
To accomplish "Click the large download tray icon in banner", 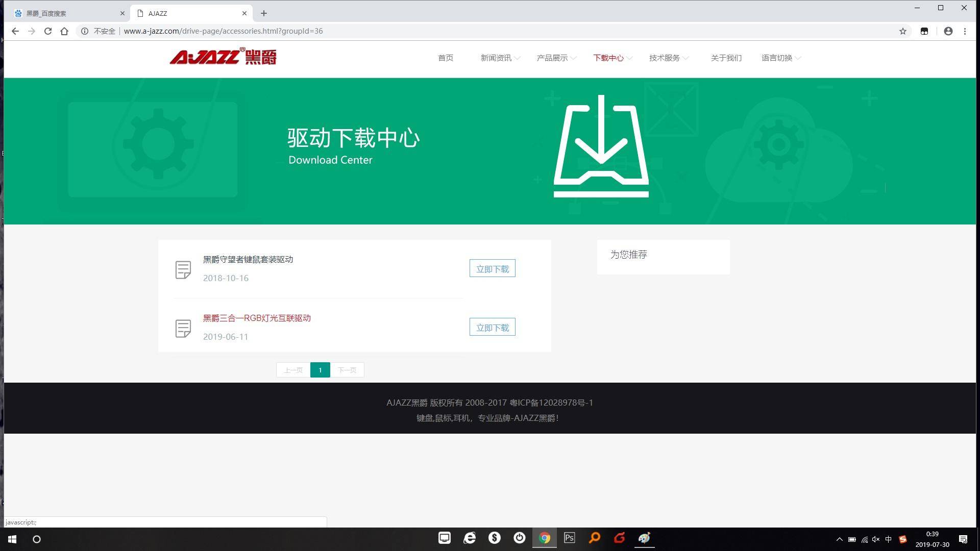I will point(601,146).
